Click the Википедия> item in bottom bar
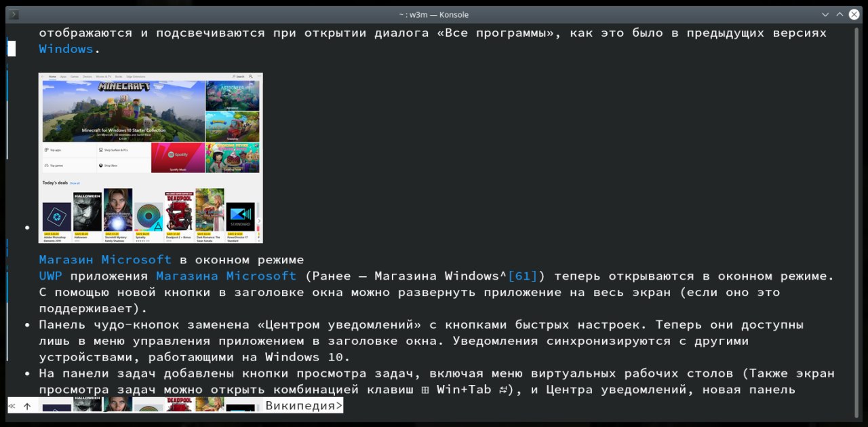Screen dimensions: 868x427 click(304, 406)
